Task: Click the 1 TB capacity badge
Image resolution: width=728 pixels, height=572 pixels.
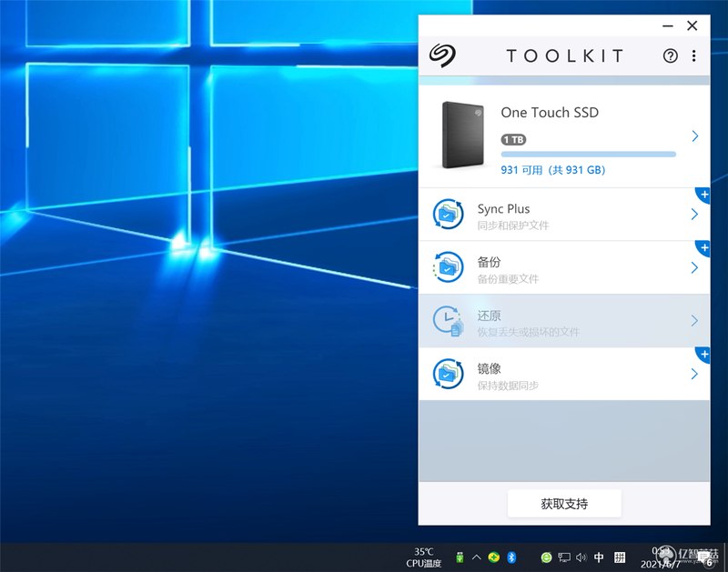Action: click(513, 140)
